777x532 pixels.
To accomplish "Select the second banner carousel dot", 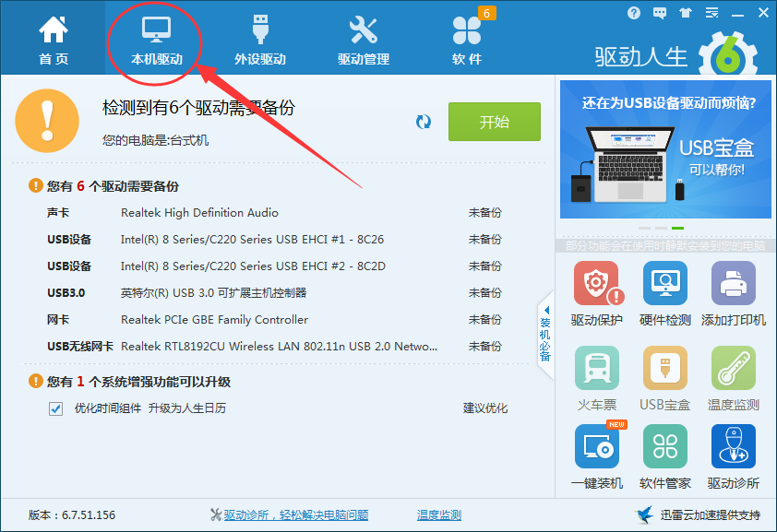I will click(x=663, y=229).
